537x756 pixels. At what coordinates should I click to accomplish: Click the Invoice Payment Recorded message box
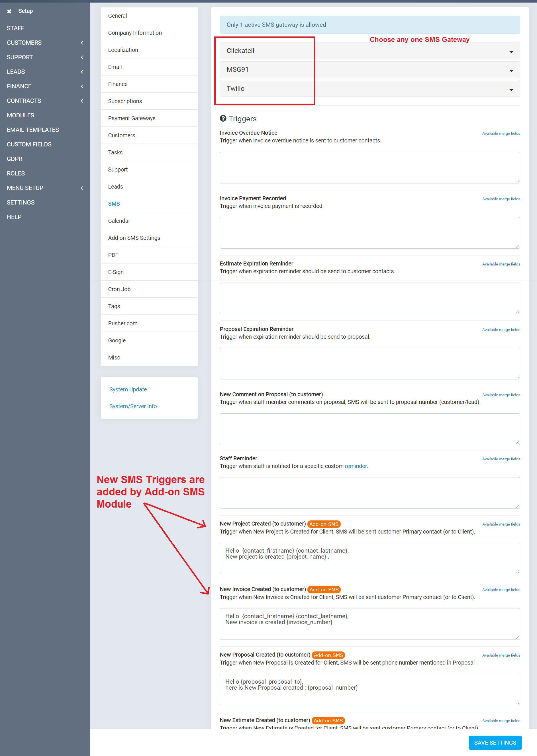(x=370, y=233)
